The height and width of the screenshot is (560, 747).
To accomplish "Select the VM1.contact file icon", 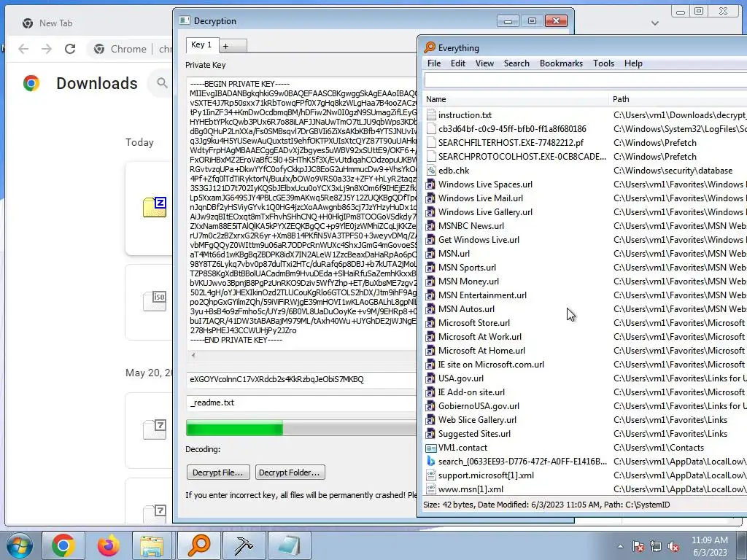I will pos(430,448).
